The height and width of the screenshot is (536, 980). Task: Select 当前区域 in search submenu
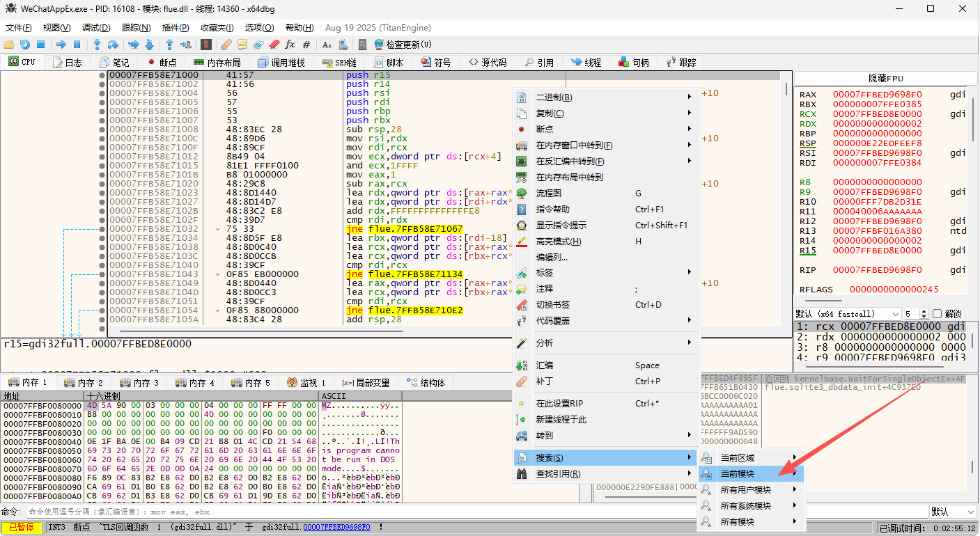[x=751, y=458]
